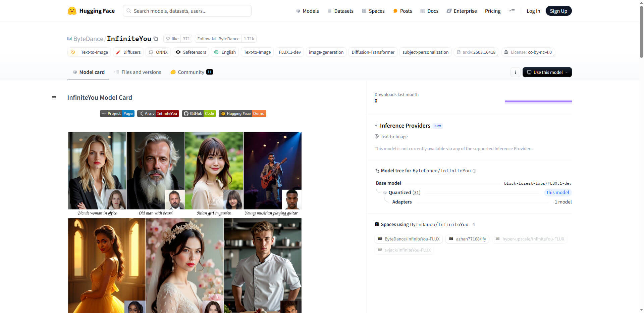This screenshot has height=313, width=644.
Task: Click the downloads last month graph line
Action: pyautogui.click(x=538, y=101)
